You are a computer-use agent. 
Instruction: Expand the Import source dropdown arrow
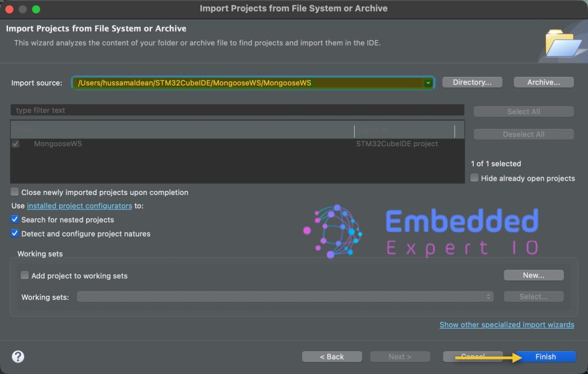coord(428,83)
